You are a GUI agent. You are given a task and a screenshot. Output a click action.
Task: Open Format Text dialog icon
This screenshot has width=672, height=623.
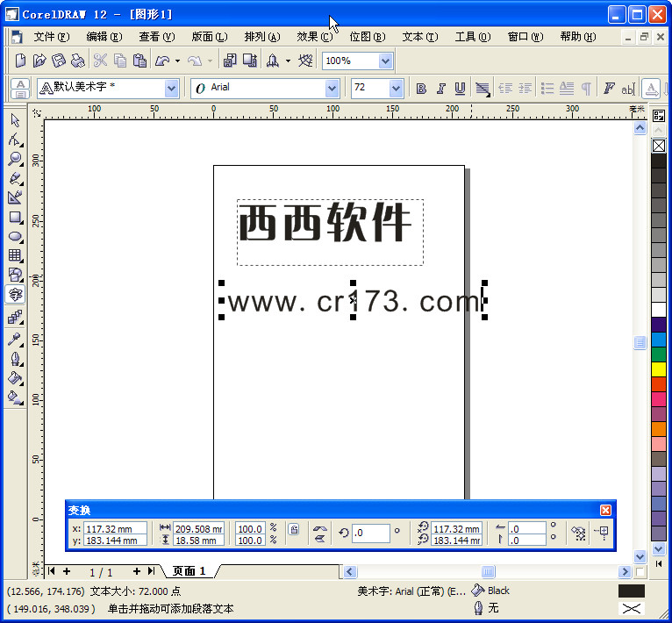pyautogui.click(x=609, y=89)
